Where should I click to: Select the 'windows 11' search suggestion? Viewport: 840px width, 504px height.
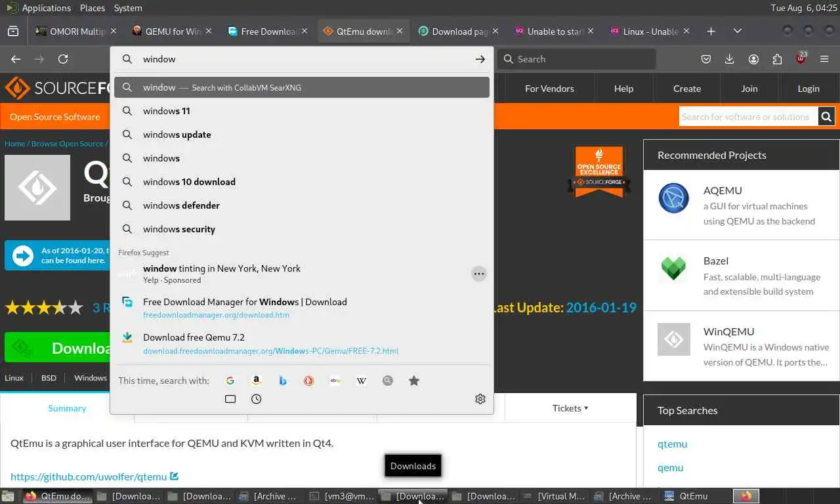coord(302,111)
